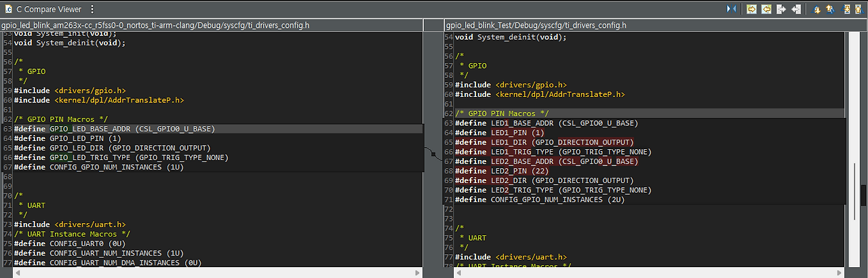Click the GPIO PIN Macros comment in right pane
This screenshot has width=868, height=278.
click(x=502, y=113)
